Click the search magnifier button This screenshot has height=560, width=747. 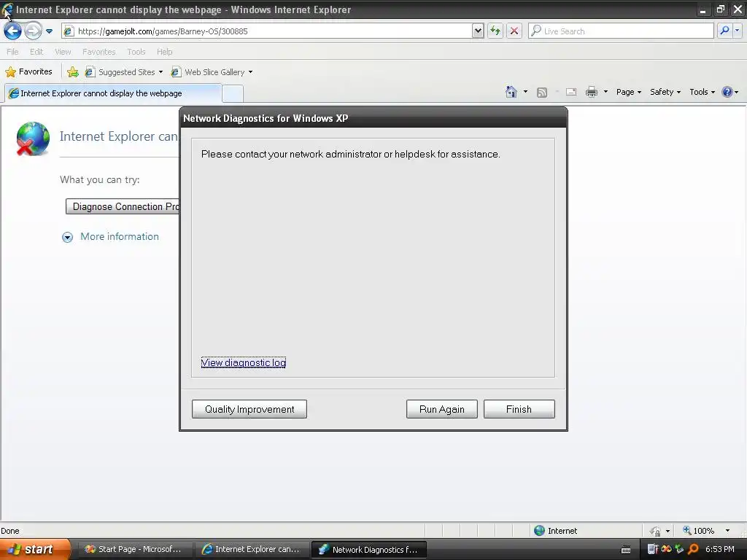[724, 31]
